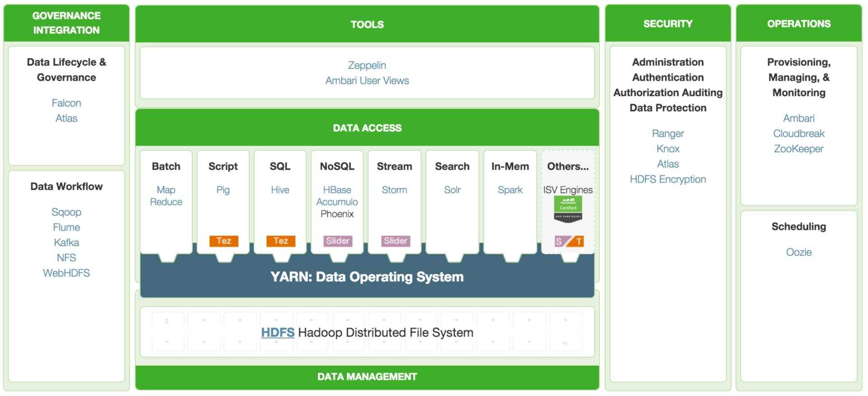Open Atlas under Data Lifecycle & Governance
The width and height of the screenshot is (868, 396).
66,118
